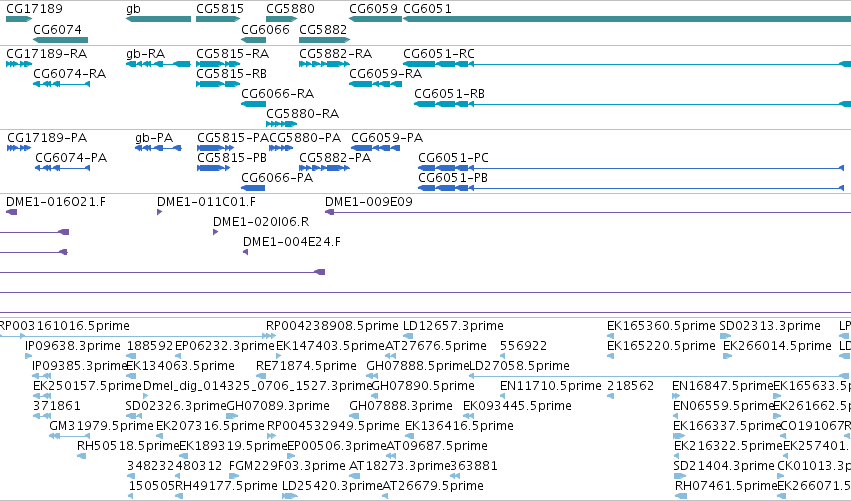Image resolution: width=851 pixels, height=501 pixels.
Task: Click the DME1-020I06.R clone label
Action: coord(261,222)
